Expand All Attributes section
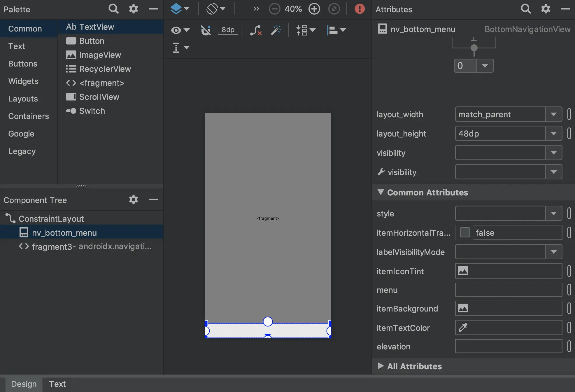575x392 pixels. coord(381,366)
